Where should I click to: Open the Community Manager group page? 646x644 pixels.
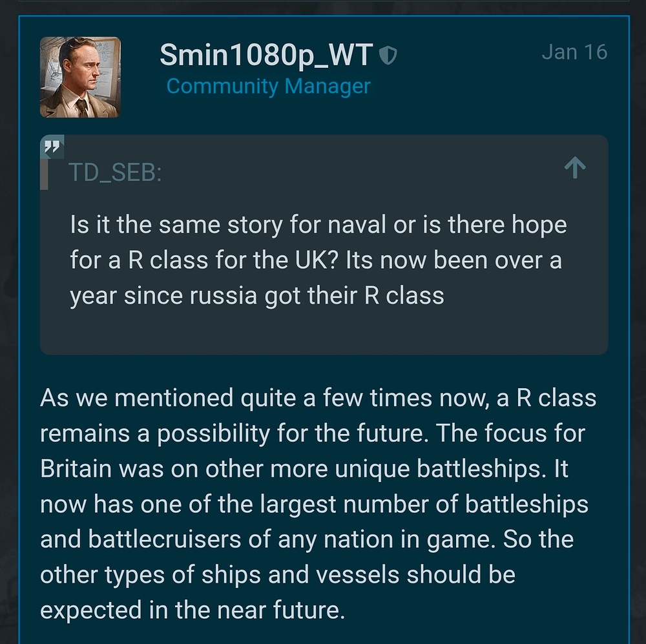[x=268, y=86]
